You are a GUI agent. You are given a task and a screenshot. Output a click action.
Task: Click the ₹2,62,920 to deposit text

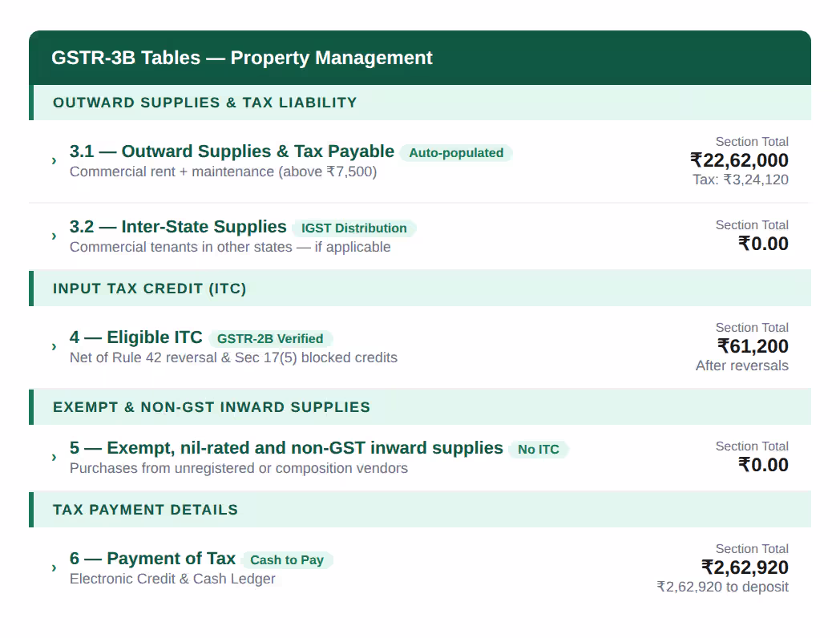point(723,588)
